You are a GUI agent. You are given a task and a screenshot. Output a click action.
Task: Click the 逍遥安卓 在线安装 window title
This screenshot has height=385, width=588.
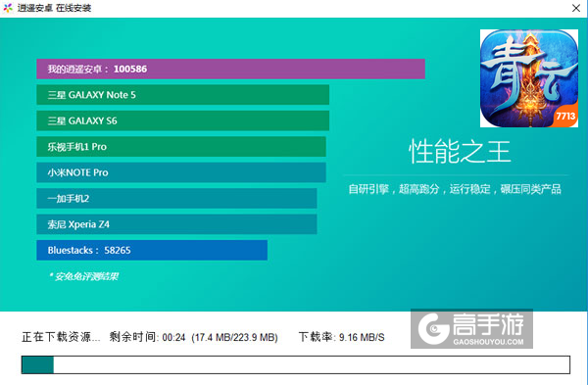point(54,8)
